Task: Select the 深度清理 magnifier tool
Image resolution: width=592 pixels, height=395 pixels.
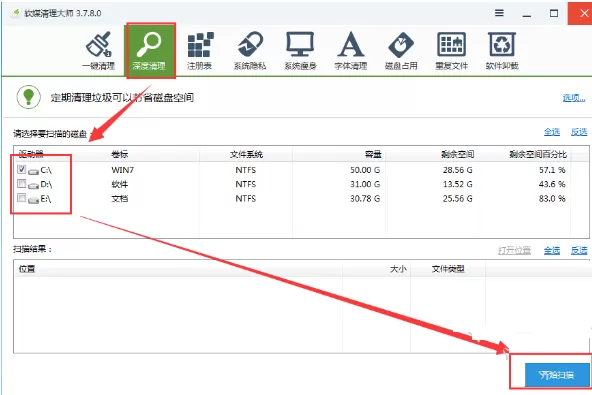Action: 149,51
